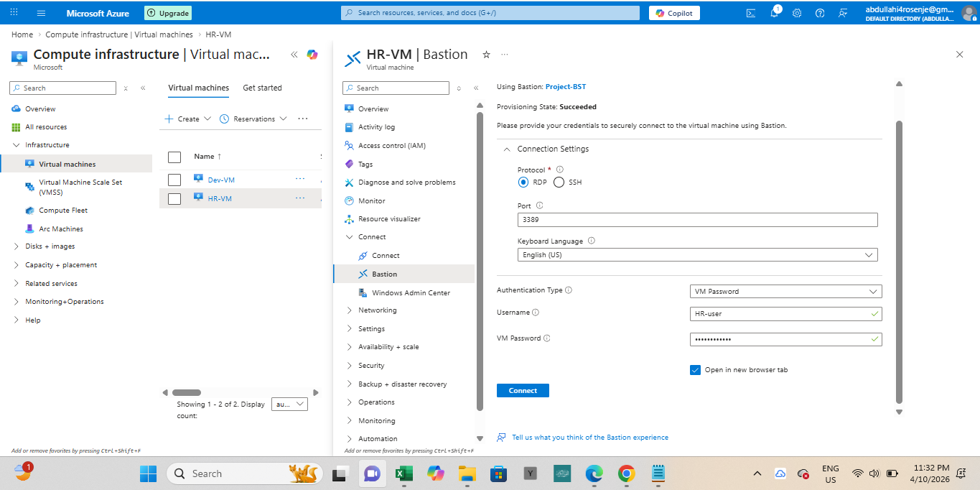Select the RDP protocol radio button
Screen dimensions: 980x490
click(x=523, y=182)
